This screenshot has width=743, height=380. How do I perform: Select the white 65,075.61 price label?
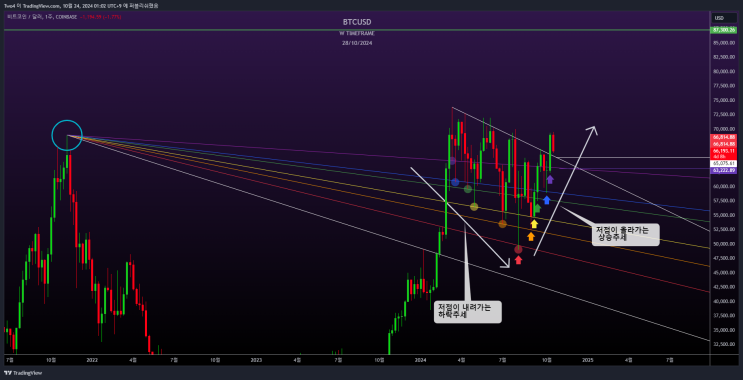(x=723, y=163)
